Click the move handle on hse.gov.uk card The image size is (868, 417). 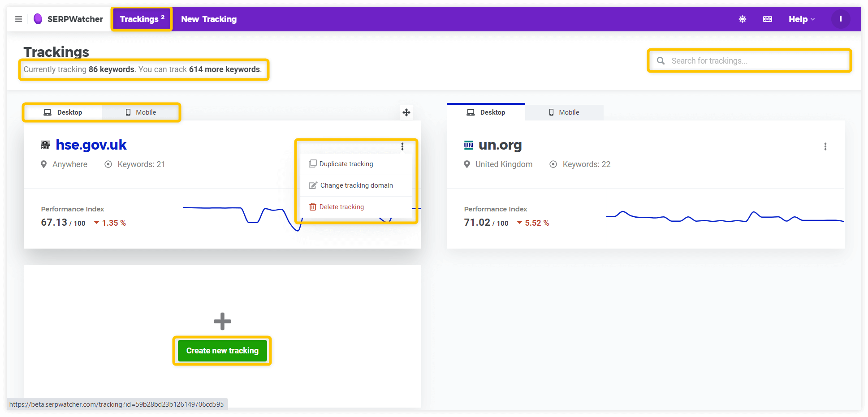(406, 112)
